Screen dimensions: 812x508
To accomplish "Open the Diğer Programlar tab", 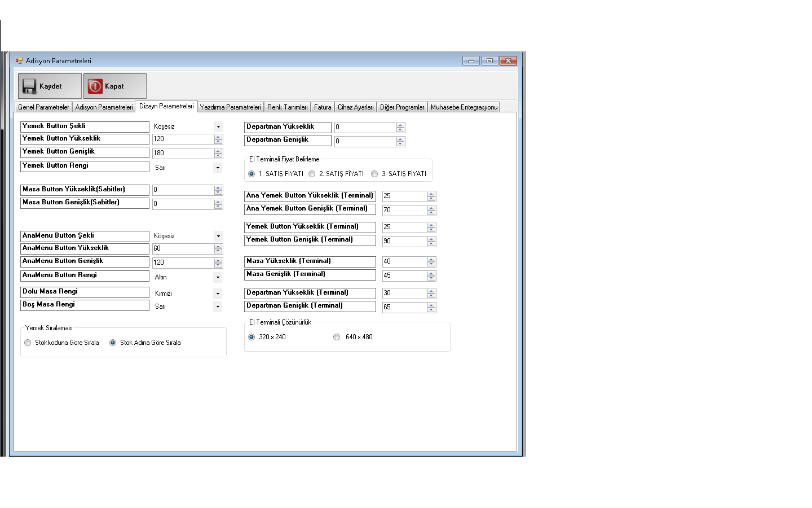I will pos(402,107).
